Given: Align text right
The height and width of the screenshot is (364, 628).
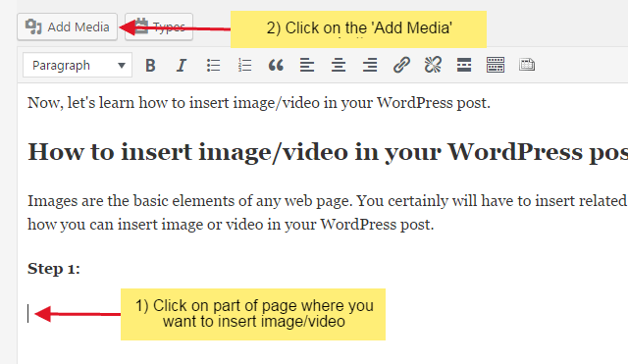Looking at the screenshot, I should point(370,65).
